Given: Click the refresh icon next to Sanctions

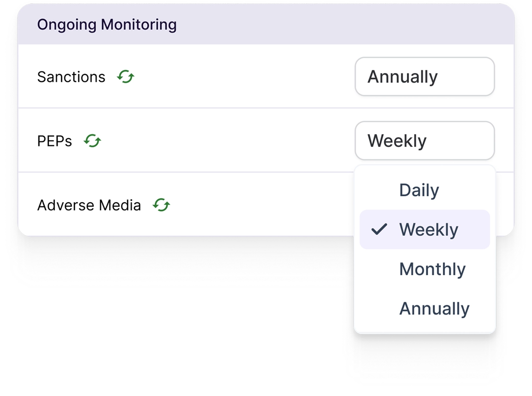Looking at the screenshot, I should point(126,77).
